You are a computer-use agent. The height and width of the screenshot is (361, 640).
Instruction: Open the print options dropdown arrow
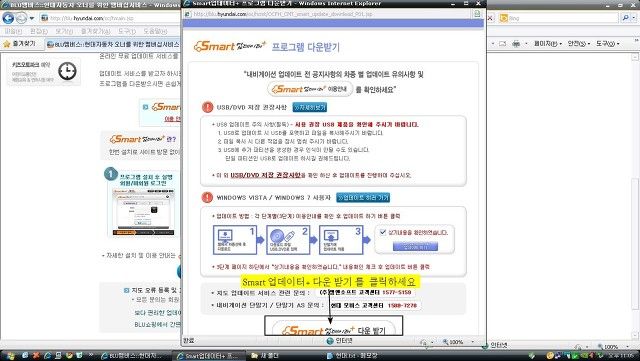pos(526,44)
